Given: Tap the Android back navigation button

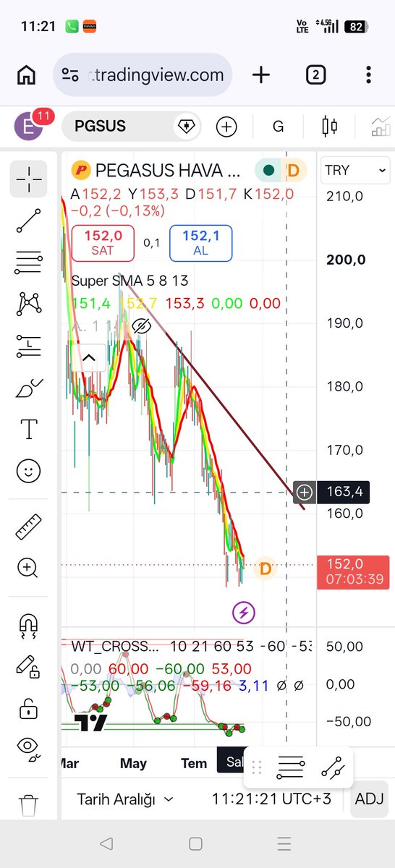Looking at the screenshot, I should click(106, 843).
